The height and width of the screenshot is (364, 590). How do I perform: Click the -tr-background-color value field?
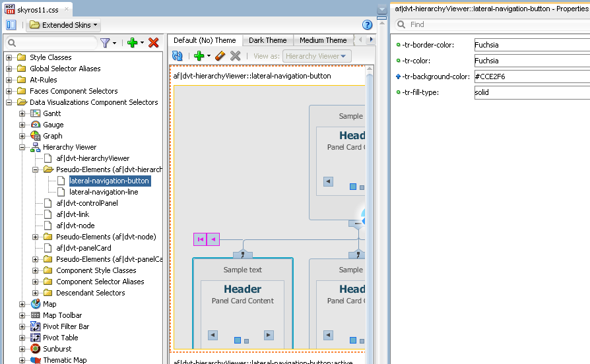pyautogui.click(x=531, y=76)
